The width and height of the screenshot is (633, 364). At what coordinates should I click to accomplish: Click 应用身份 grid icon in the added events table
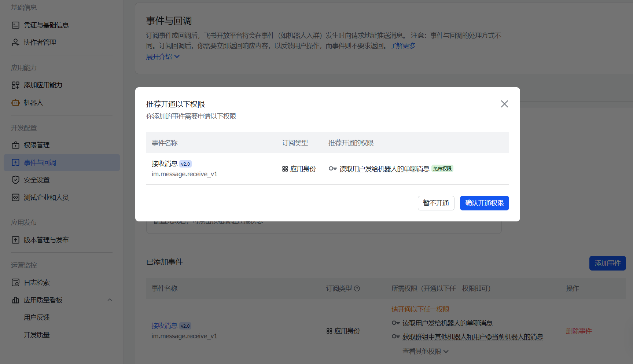pos(329,331)
